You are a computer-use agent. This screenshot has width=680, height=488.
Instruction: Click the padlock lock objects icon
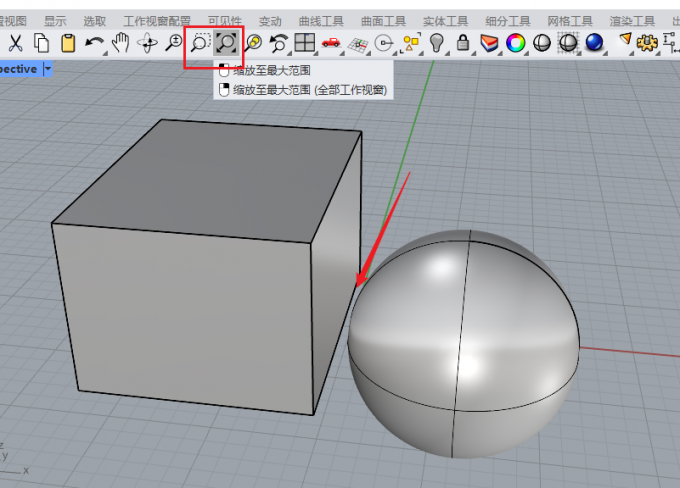coord(463,43)
